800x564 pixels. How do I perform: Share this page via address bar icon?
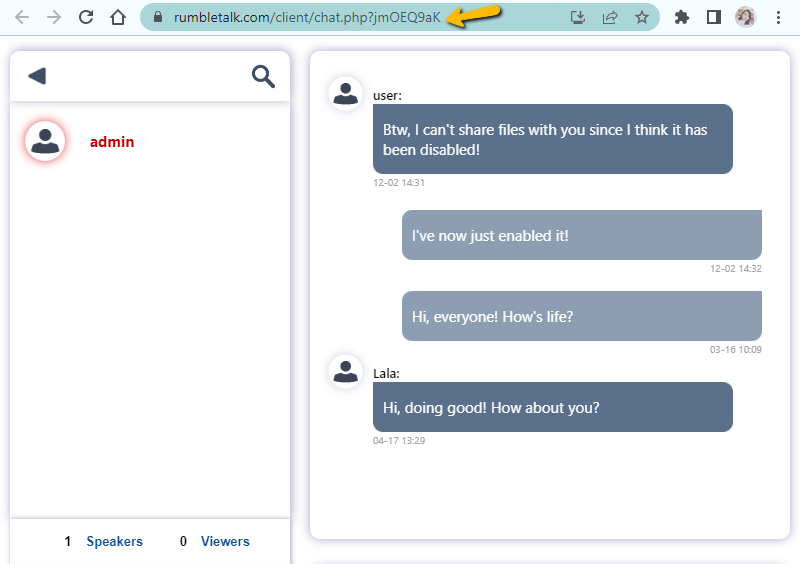pos(609,17)
